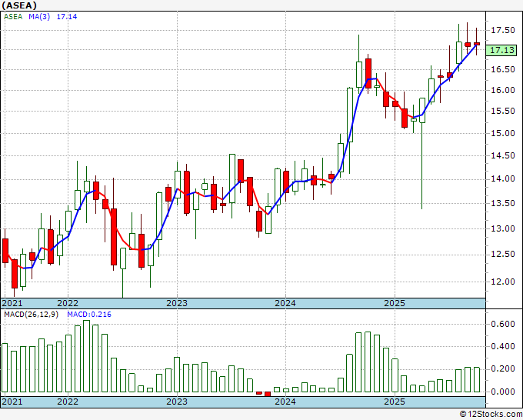523x420 pixels.
Task: Click 2024 on the price chart timeline
Action: point(285,303)
